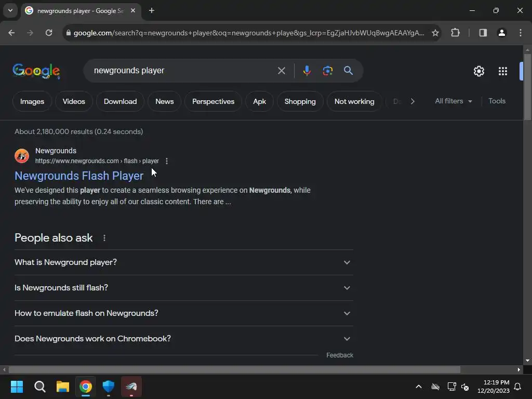Click the OneDrive cloud tray icon

(435, 387)
